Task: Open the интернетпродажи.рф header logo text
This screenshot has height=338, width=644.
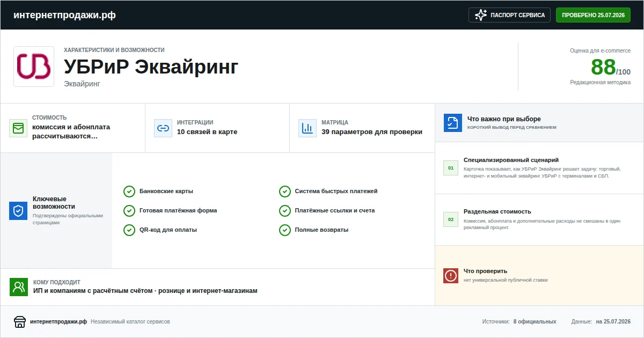Action: tap(64, 15)
